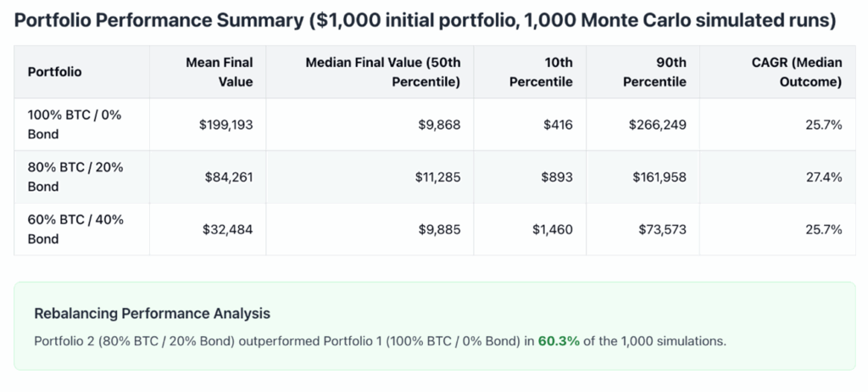The width and height of the screenshot is (868, 392).
Task: Select the 60% BTC / 40% Bond row label
Action: click(x=75, y=229)
